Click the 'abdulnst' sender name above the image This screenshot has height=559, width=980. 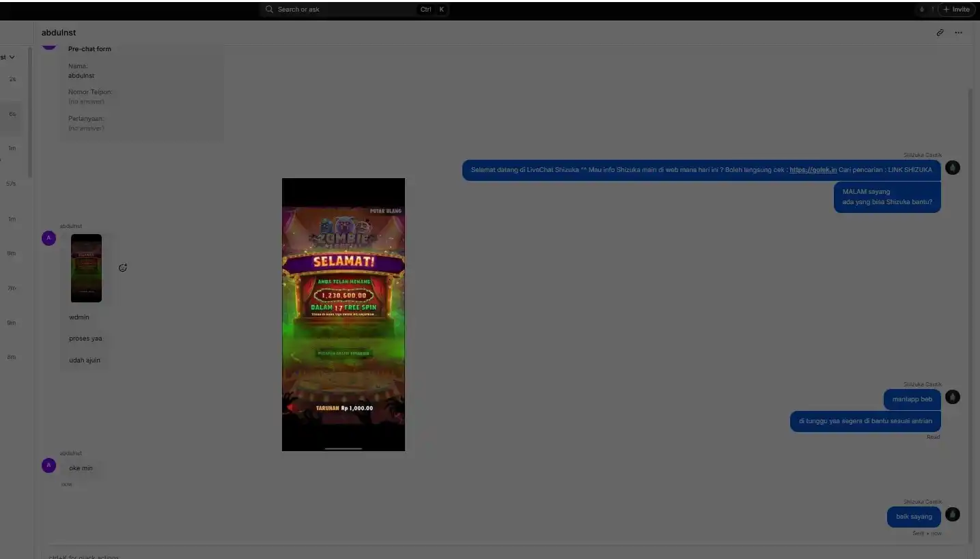click(71, 226)
